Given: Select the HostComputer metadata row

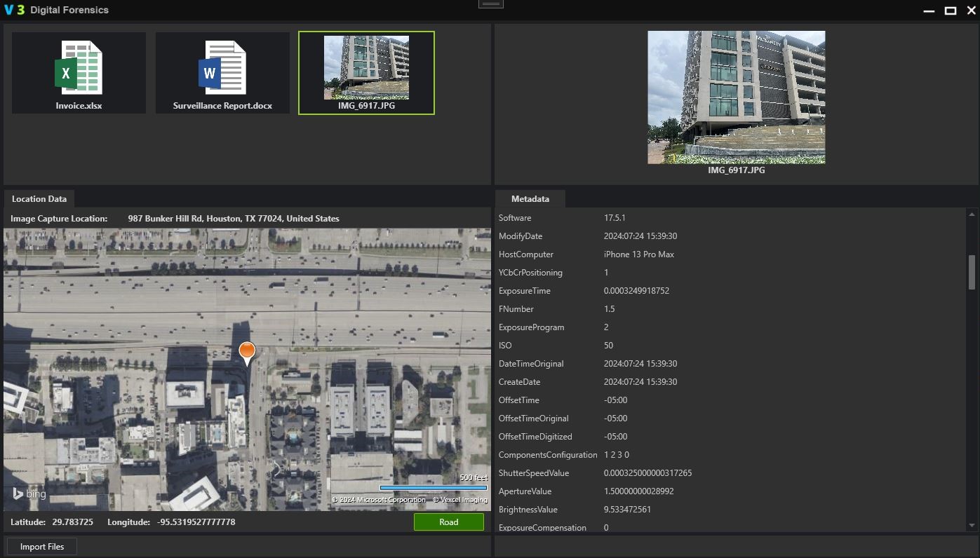Looking at the screenshot, I should pos(586,254).
